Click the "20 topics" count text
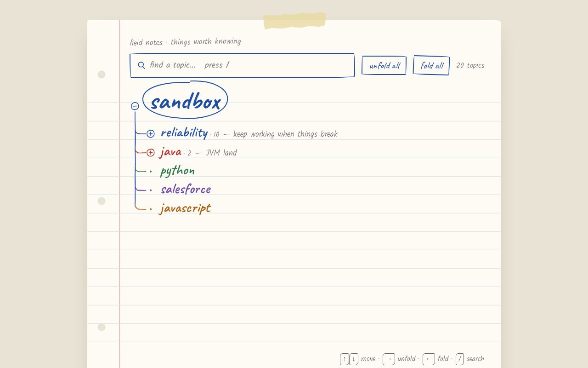The height and width of the screenshot is (368, 588). pyautogui.click(x=470, y=65)
